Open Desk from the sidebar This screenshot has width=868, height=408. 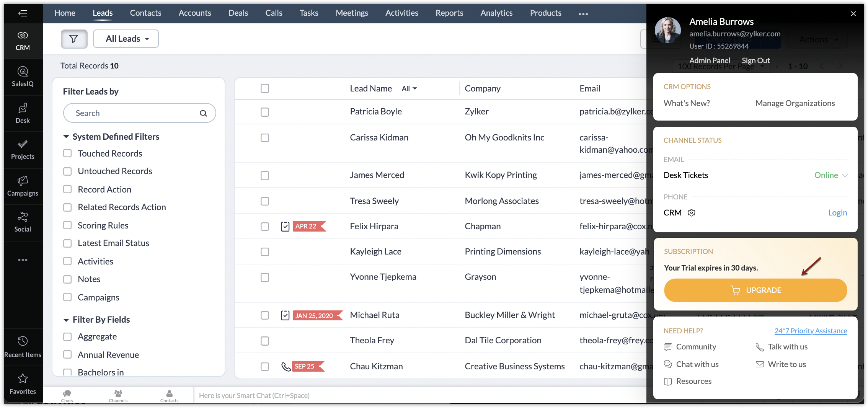(23, 114)
